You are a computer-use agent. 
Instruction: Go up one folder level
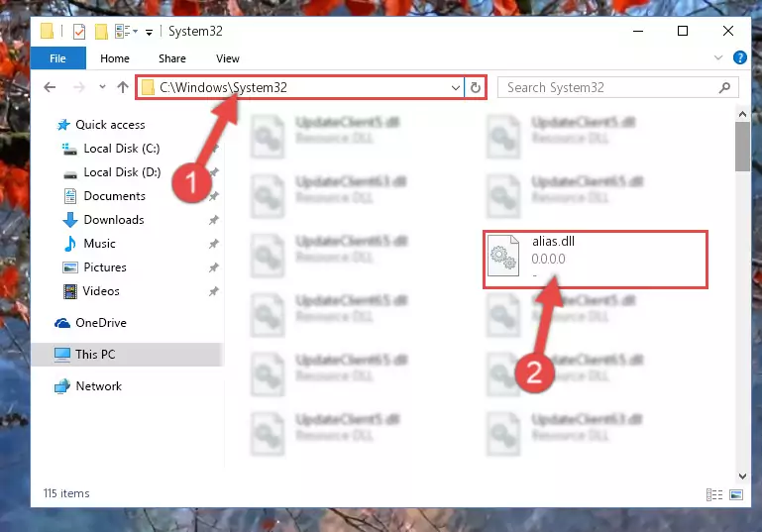(x=123, y=87)
